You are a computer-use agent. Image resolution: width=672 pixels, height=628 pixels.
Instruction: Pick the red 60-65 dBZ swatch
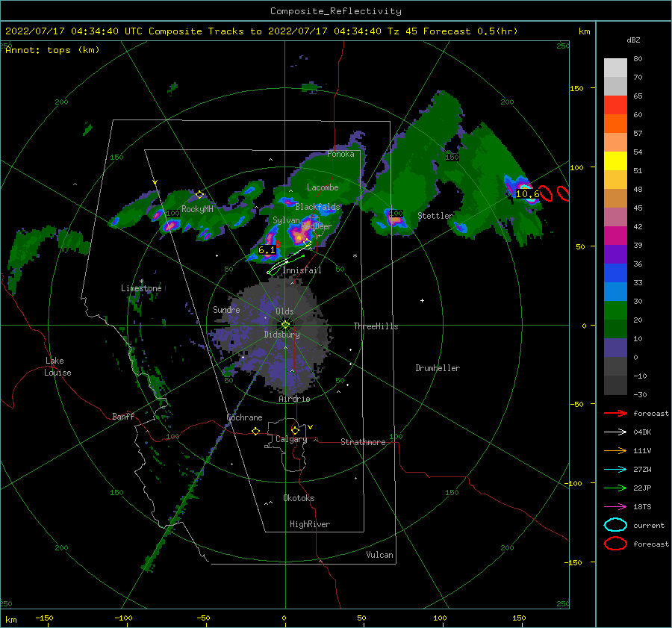pyautogui.click(x=615, y=105)
